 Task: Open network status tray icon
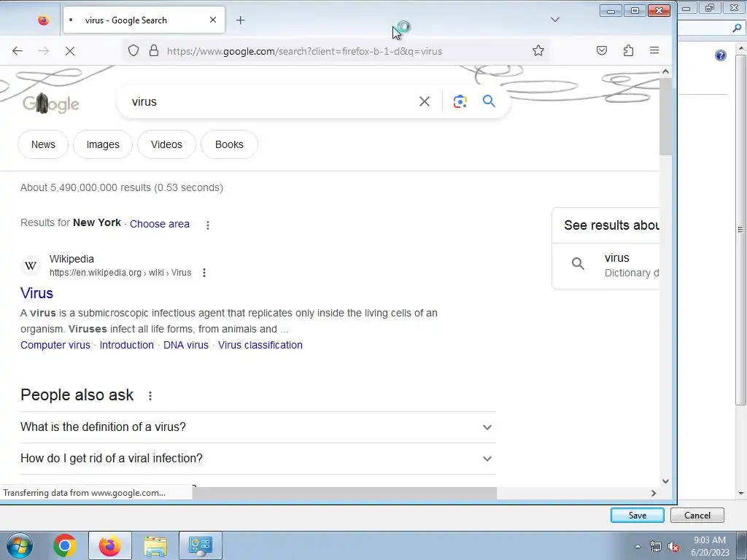pos(656,546)
